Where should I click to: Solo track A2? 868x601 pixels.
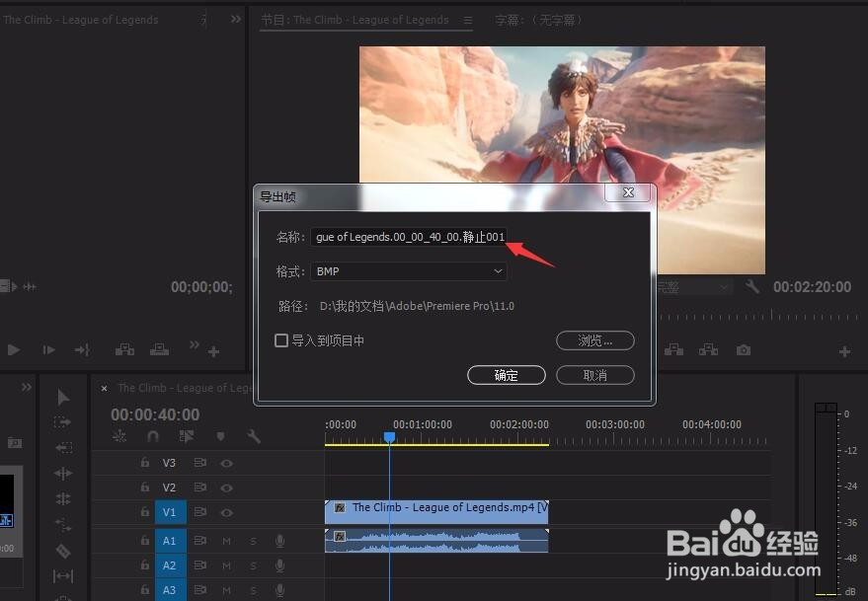pos(253,565)
